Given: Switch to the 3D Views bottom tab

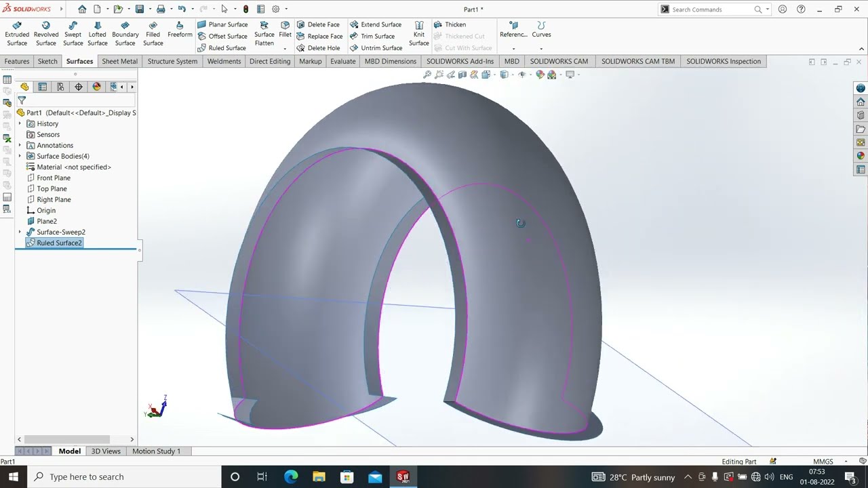Looking at the screenshot, I should click(106, 451).
